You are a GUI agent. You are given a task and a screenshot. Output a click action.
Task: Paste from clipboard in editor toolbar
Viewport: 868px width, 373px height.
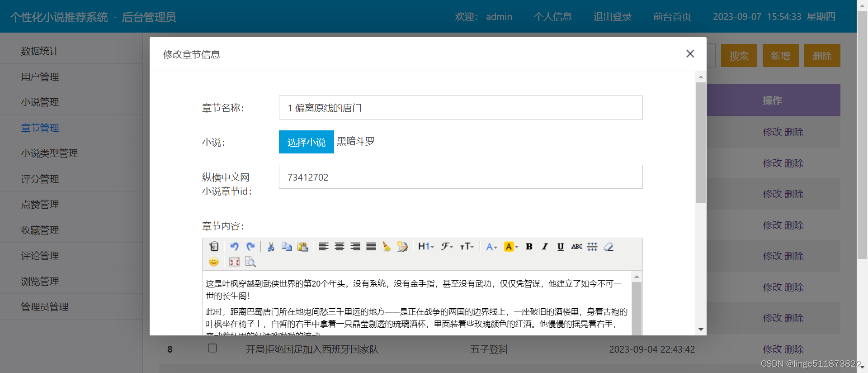coord(303,246)
